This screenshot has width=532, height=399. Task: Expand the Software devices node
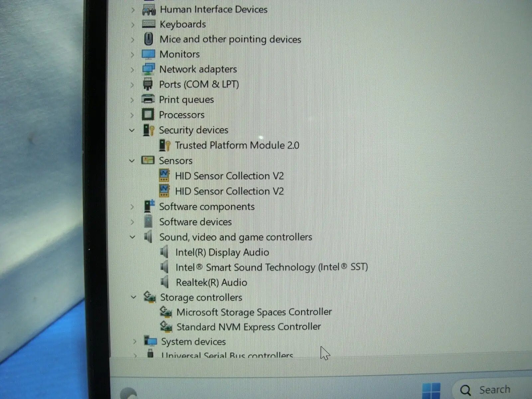132,222
